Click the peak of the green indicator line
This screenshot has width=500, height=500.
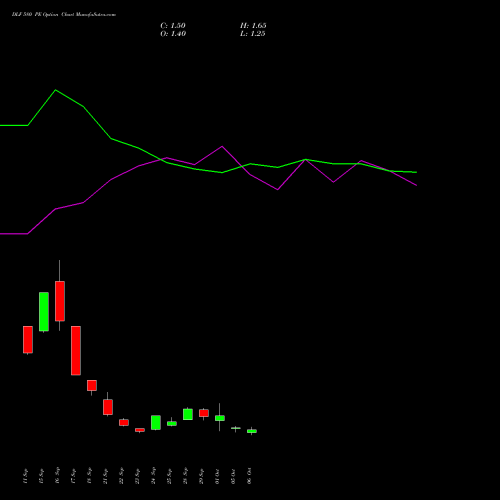pyautogui.click(x=56, y=90)
